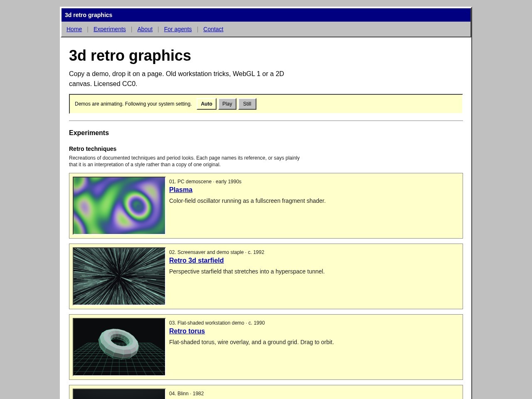Open the About page link
The height and width of the screenshot is (399, 532).
tap(145, 29)
